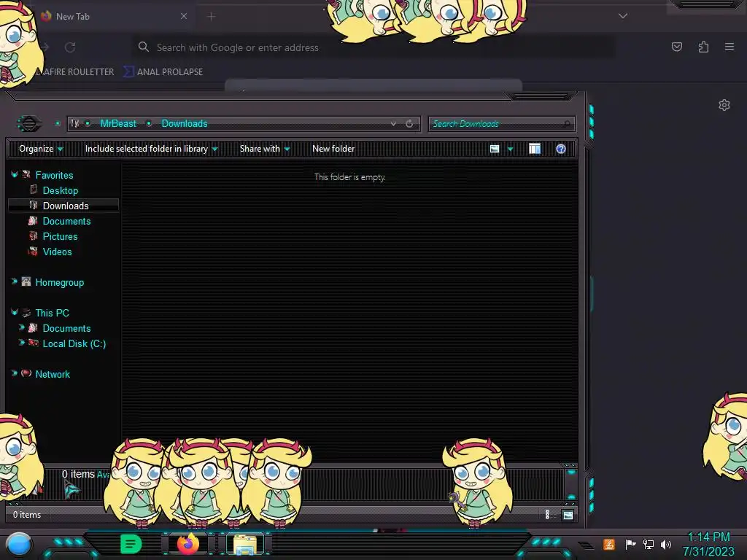
Task: Toggle the preview pane icon
Action: (535, 149)
